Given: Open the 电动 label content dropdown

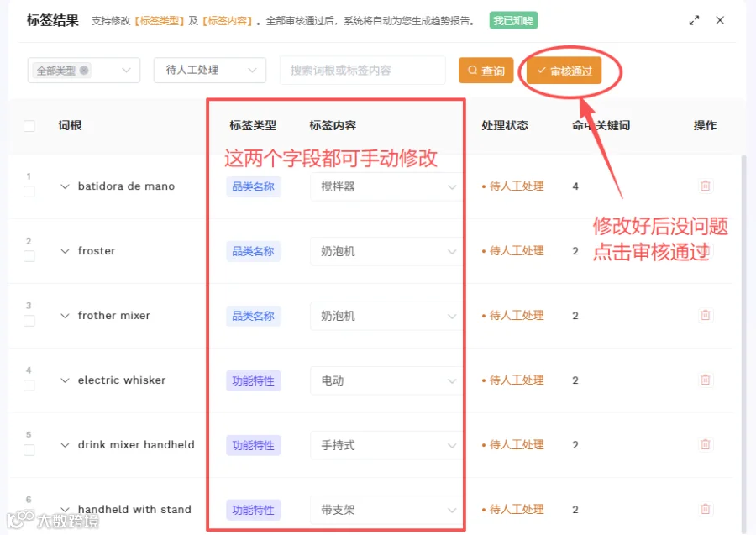Looking at the screenshot, I should tap(386, 380).
